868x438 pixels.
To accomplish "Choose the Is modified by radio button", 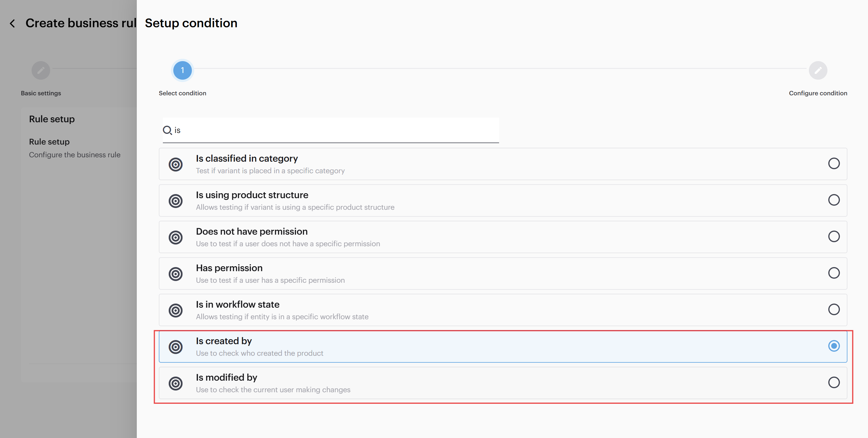I will 834,382.
